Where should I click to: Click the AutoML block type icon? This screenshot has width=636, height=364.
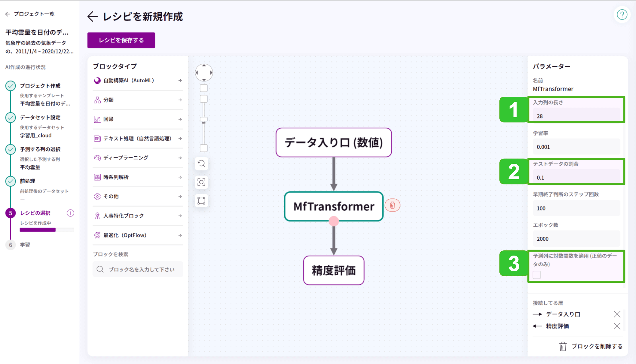coord(97,81)
